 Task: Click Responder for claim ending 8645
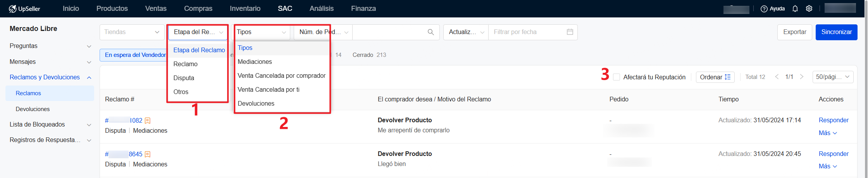pyautogui.click(x=834, y=154)
